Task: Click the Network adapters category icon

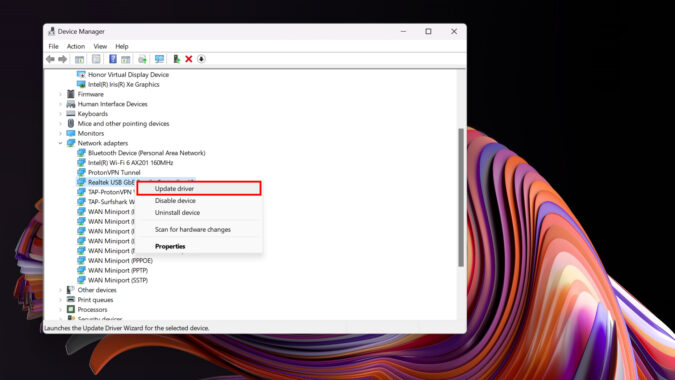Action: [x=71, y=143]
